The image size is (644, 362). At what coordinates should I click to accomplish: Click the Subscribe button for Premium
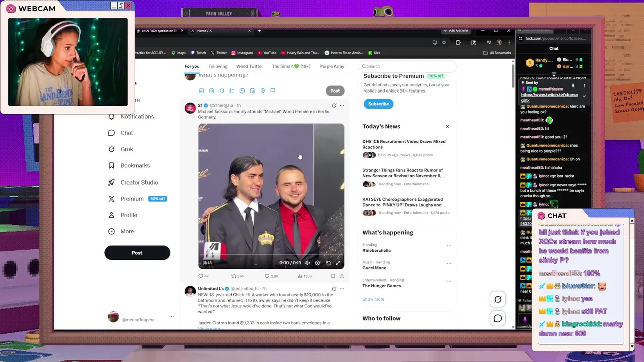(378, 104)
